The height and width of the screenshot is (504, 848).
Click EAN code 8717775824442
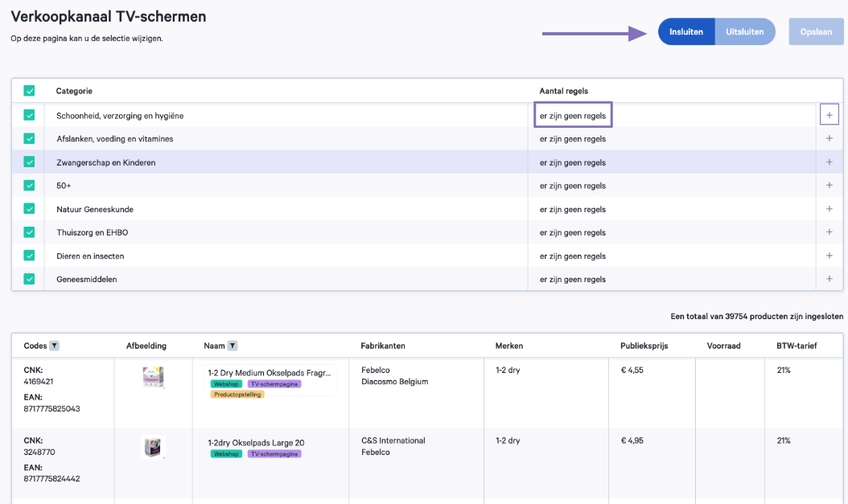coord(52,478)
